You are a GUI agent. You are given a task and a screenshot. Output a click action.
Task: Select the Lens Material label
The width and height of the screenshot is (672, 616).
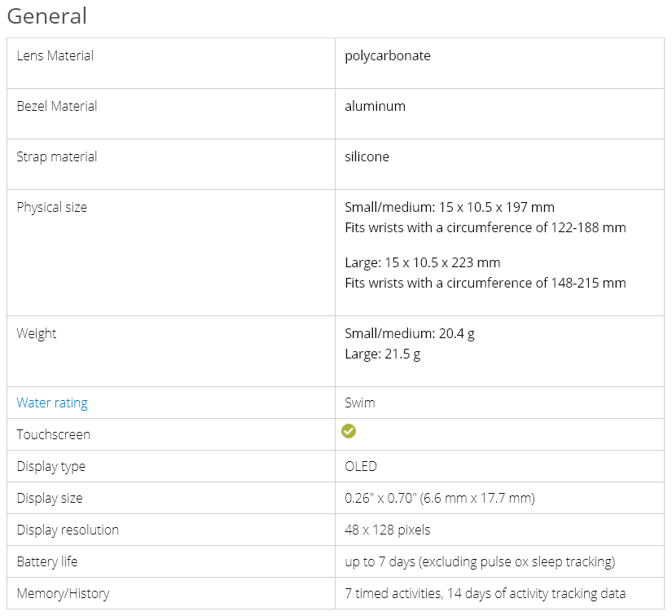click(x=55, y=55)
